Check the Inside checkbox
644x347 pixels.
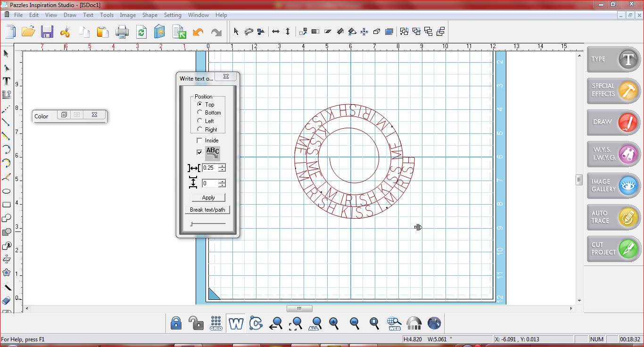click(199, 140)
